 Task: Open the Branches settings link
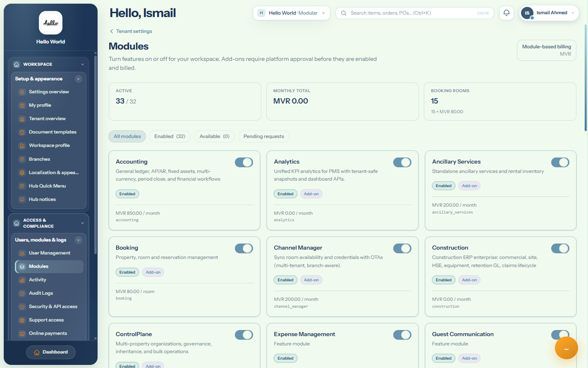[49, 159]
